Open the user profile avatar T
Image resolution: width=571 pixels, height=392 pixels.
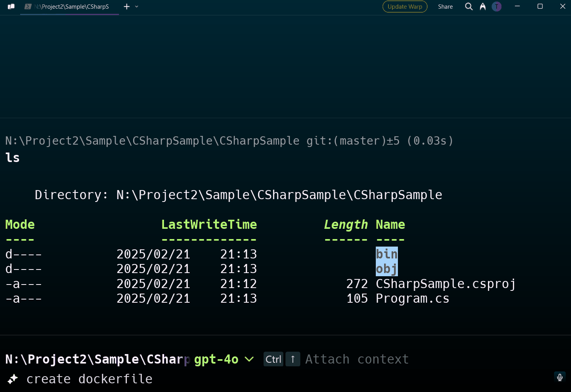[x=497, y=7]
